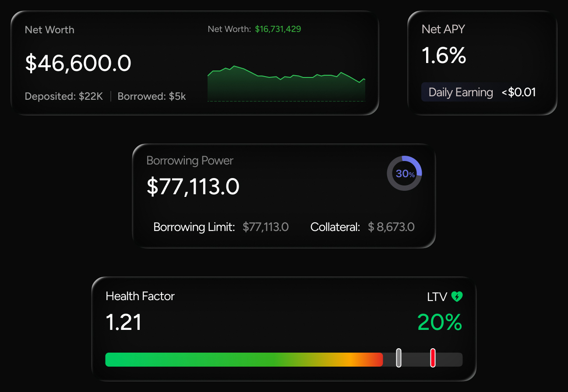The image size is (568, 392).
Task: Click the Net APY heading
Action: tap(443, 29)
